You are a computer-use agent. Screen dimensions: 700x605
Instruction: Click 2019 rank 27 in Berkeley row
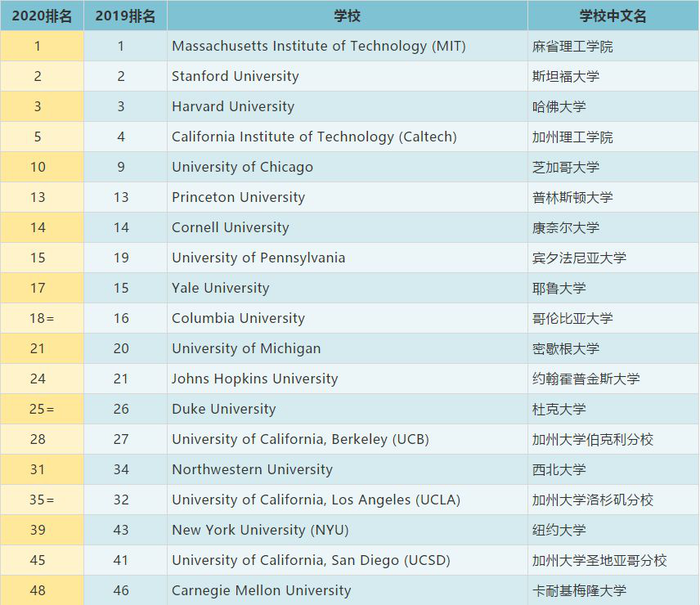[121, 439]
